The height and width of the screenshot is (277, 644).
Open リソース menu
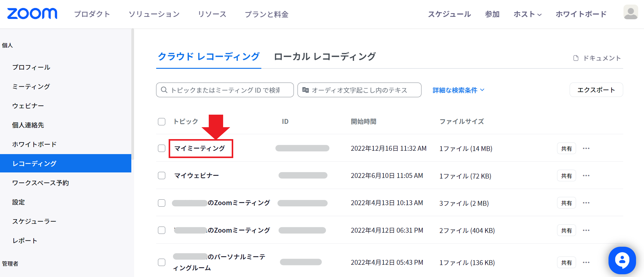click(x=212, y=14)
